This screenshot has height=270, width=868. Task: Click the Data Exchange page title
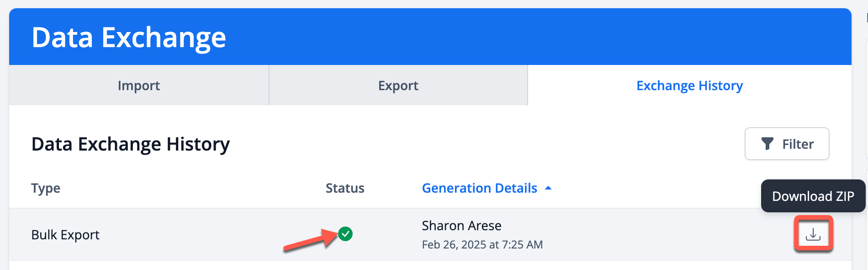click(x=129, y=37)
